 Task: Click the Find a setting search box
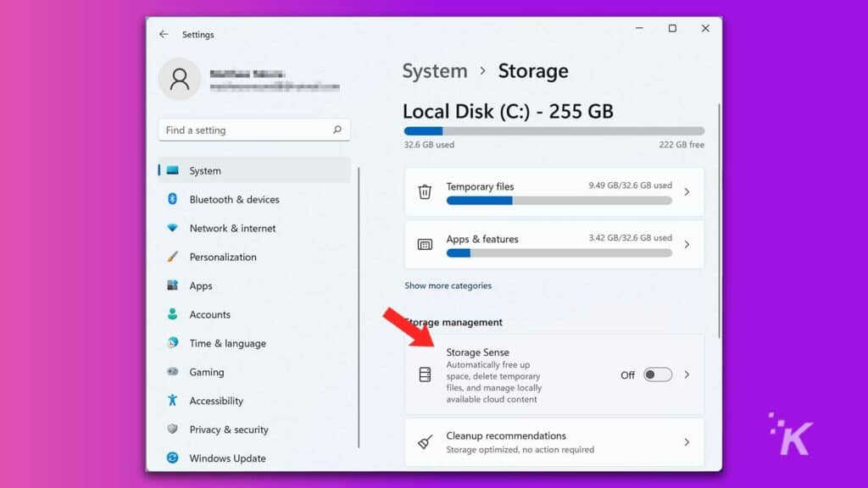[253, 130]
